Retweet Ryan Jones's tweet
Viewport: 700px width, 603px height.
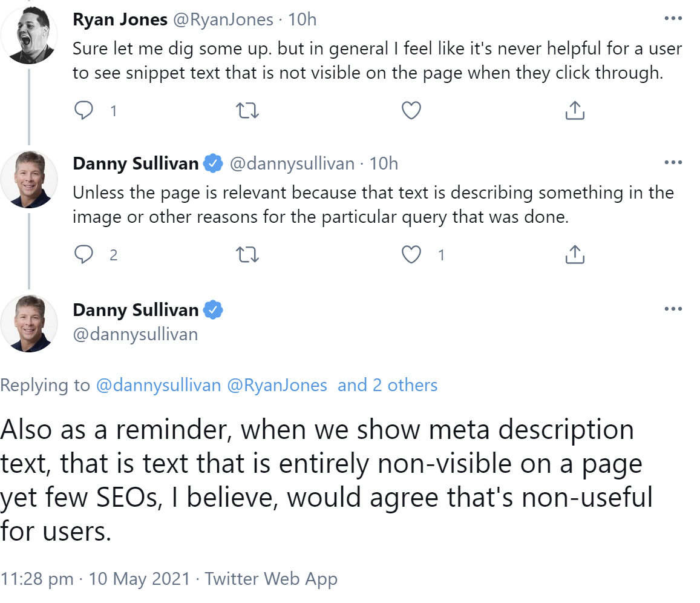point(246,110)
